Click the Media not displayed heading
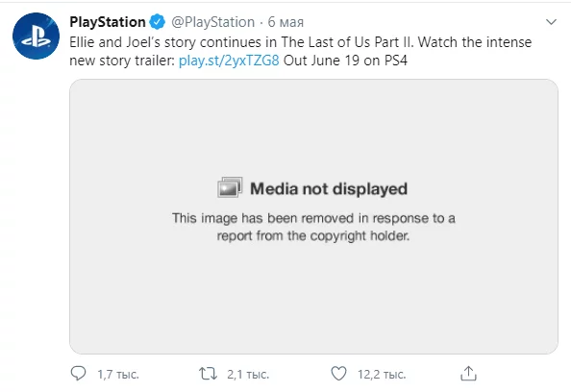This screenshot has height=392, width=571. pos(329,188)
